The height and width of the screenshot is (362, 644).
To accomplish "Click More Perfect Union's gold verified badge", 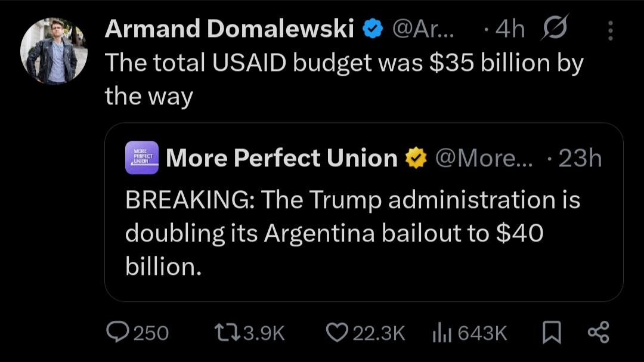I will coord(416,158).
